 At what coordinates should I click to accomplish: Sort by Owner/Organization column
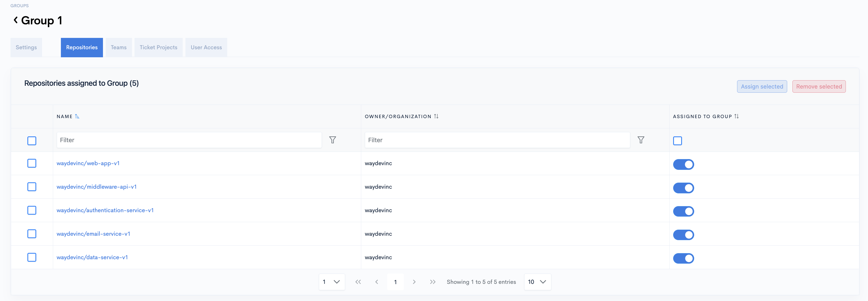436,116
